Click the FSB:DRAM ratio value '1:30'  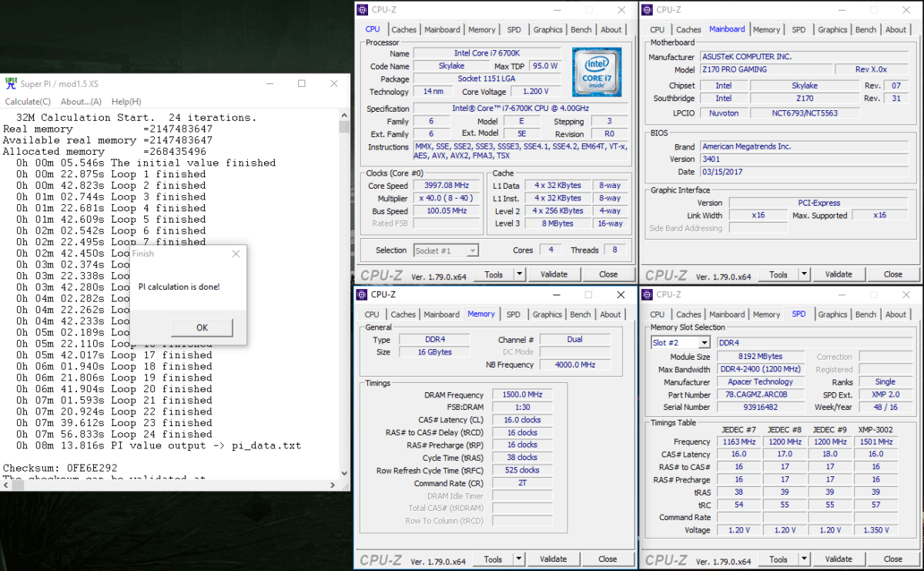coord(523,408)
